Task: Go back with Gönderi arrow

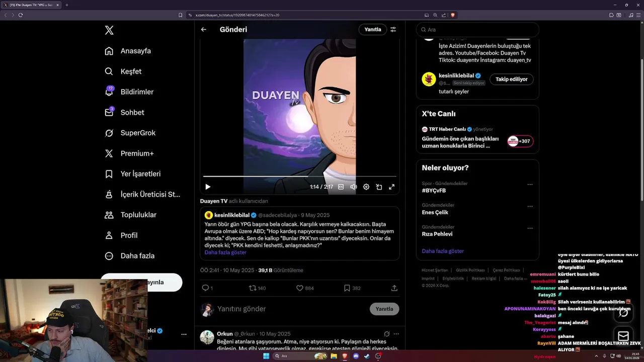Action: pos(204,30)
